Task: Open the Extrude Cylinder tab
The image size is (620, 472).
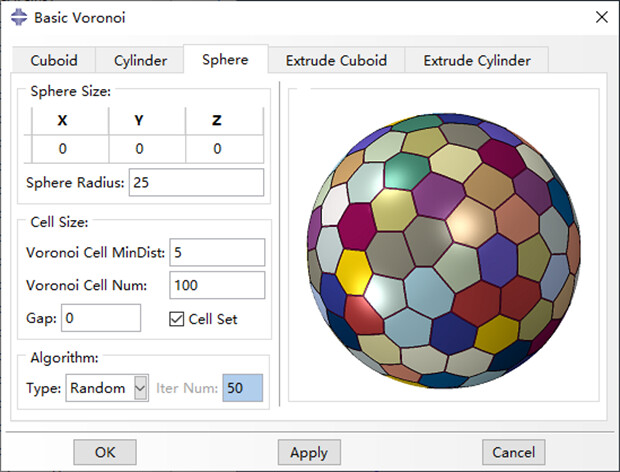Action: (x=476, y=60)
